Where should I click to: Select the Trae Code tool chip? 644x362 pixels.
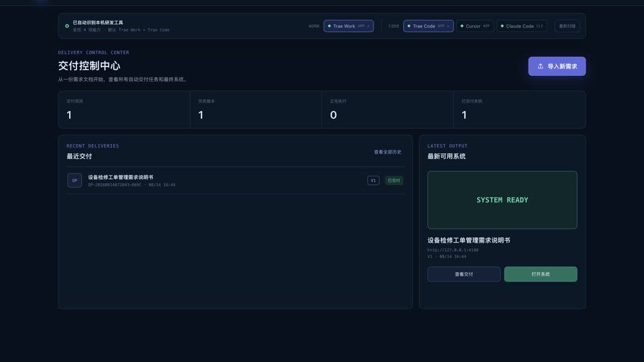point(428,26)
